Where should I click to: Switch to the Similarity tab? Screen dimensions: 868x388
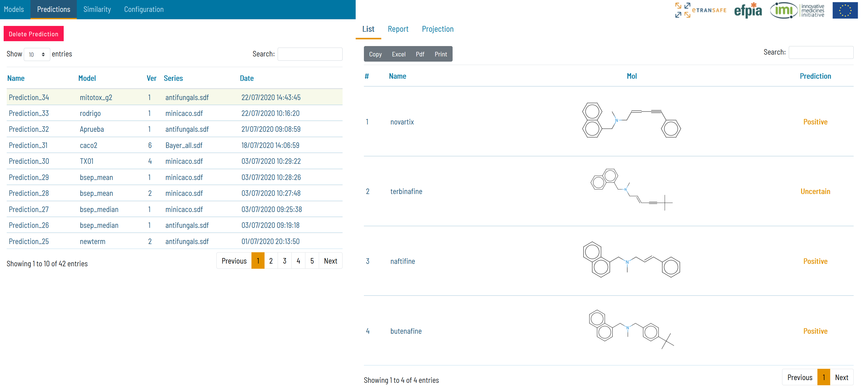click(97, 9)
